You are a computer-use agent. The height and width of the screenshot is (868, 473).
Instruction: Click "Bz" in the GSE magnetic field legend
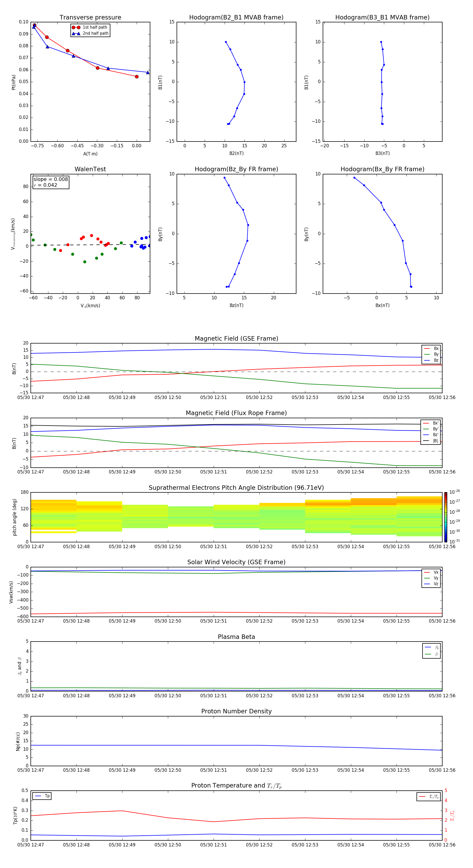(431, 360)
